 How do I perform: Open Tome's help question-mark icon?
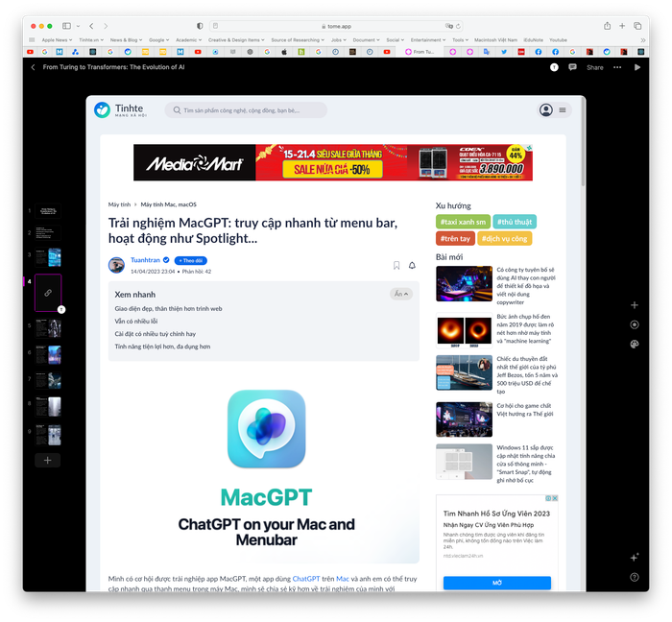pos(635,577)
